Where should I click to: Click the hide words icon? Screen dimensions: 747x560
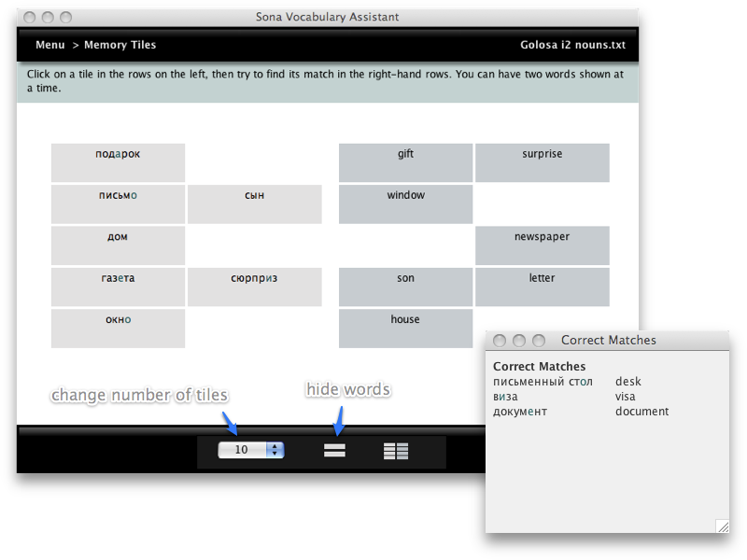(334, 450)
